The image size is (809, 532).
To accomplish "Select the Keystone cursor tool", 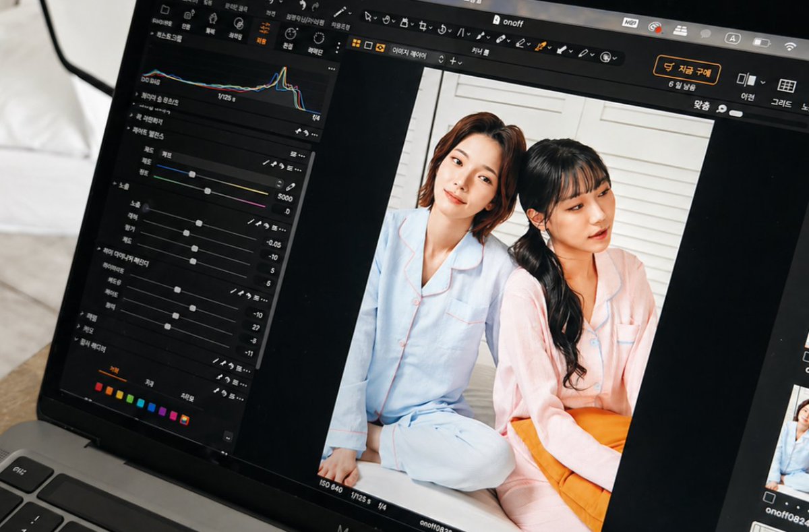I will 461,32.
